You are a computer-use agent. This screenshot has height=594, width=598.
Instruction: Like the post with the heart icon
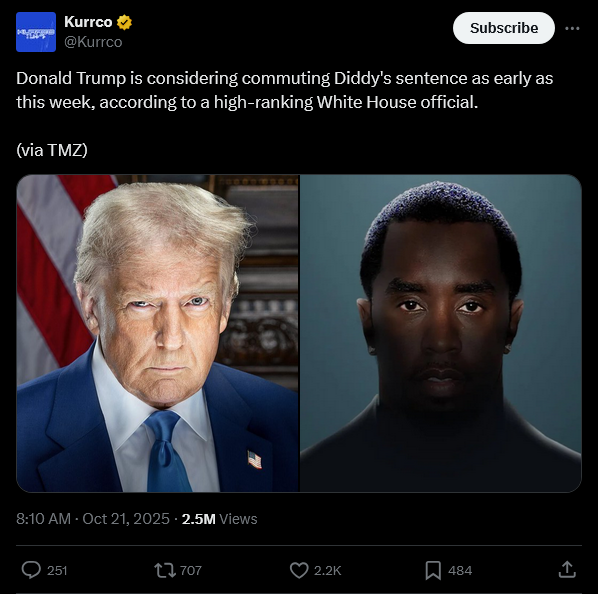click(x=299, y=570)
